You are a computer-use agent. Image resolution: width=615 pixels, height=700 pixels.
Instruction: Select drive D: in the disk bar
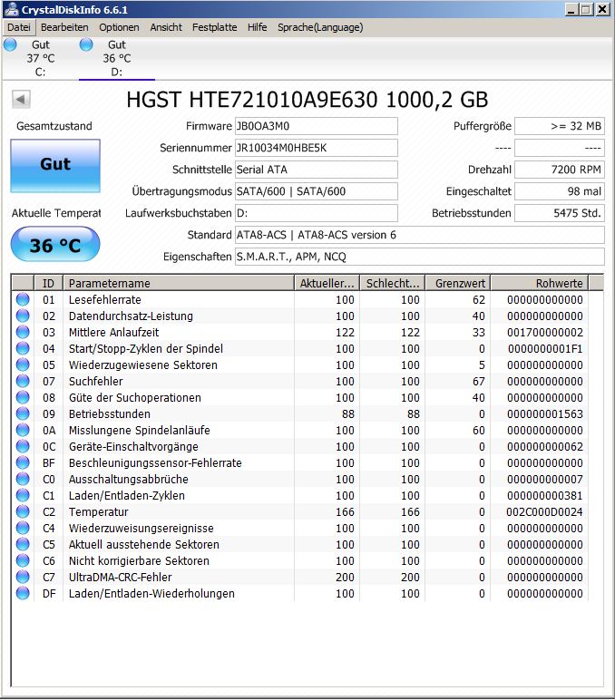click(x=117, y=58)
